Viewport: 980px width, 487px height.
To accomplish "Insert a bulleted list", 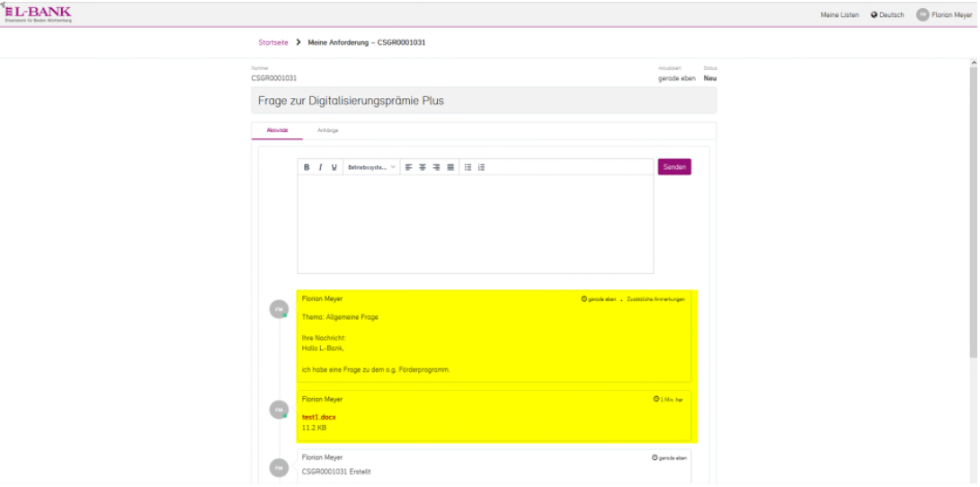I will (x=468, y=167).
